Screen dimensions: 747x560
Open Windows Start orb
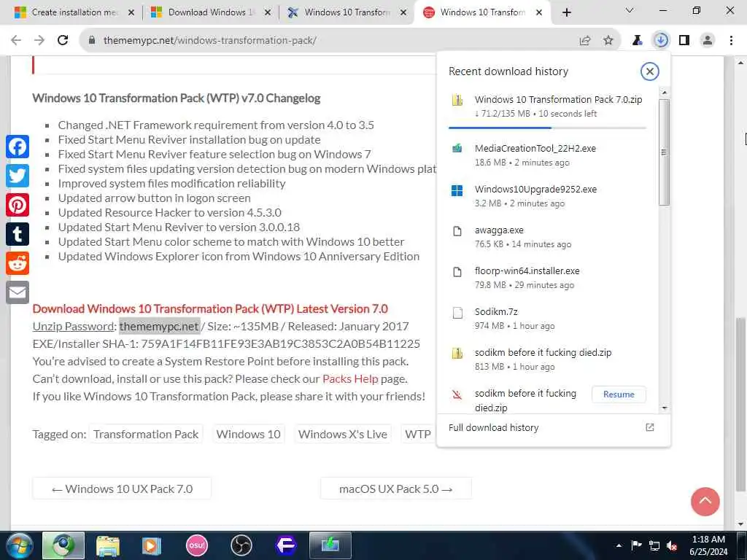coord(19,545)
